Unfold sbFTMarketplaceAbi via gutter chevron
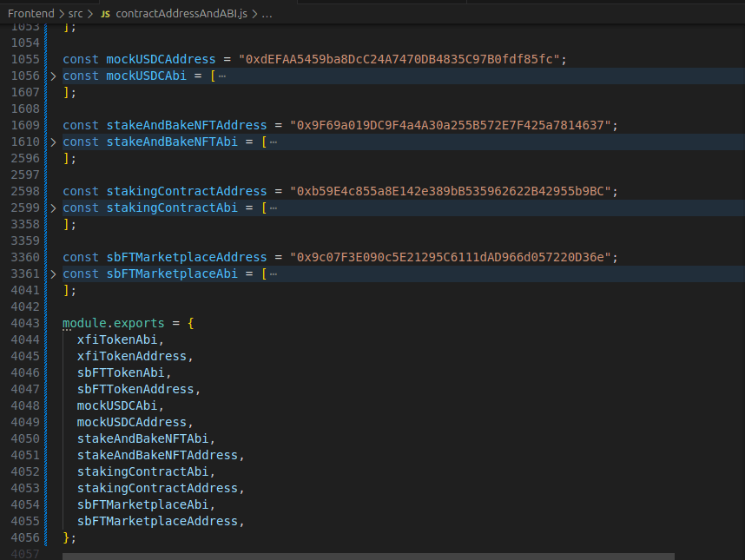Viewport: 745px width, 560px height. pos(53,274)
